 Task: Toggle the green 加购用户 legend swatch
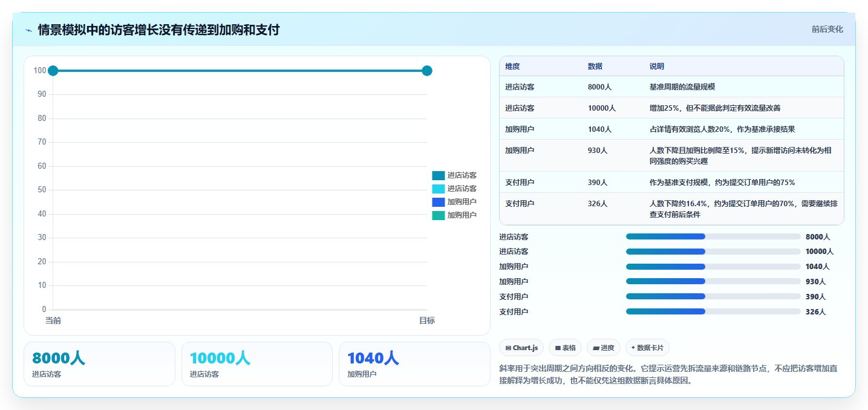[438, 215]
